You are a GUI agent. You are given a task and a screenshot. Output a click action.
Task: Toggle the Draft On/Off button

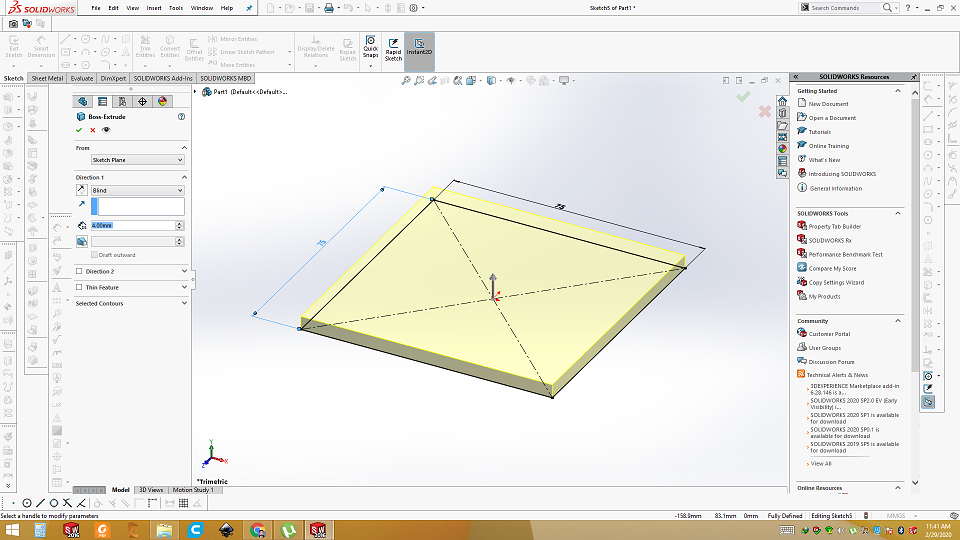81,241
